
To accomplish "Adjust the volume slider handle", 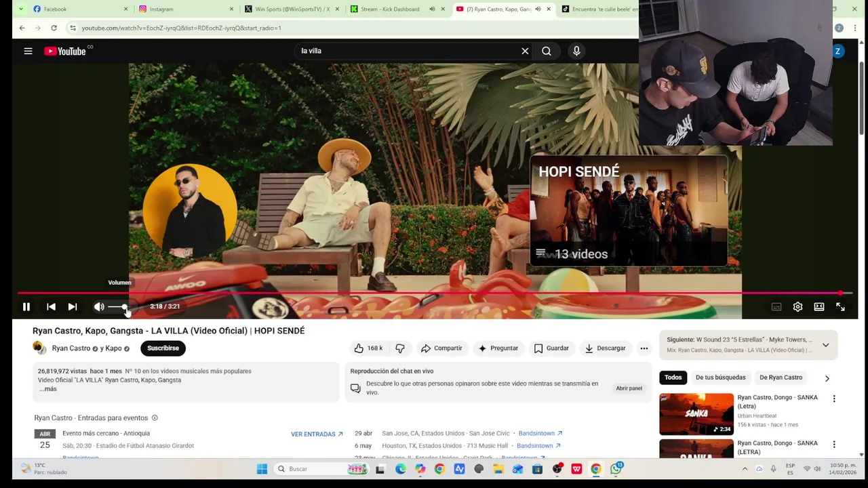I will 125,307.
